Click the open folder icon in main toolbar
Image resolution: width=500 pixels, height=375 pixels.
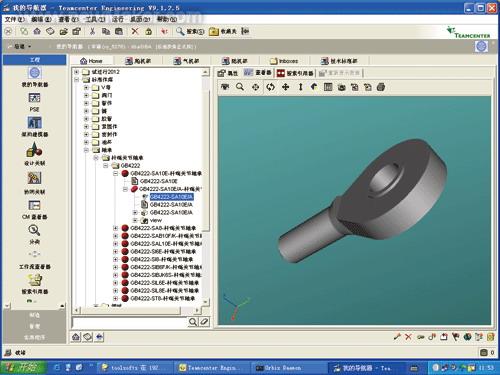tap(64, 31)
